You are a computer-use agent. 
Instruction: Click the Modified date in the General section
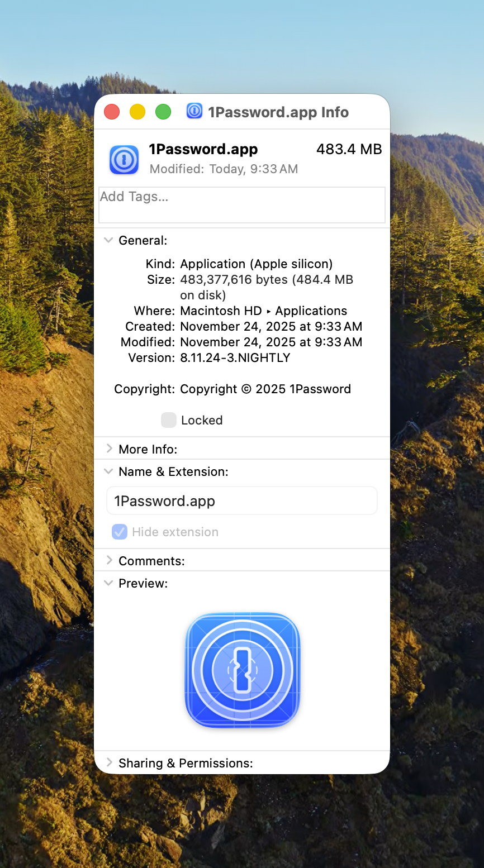point(271,342)
